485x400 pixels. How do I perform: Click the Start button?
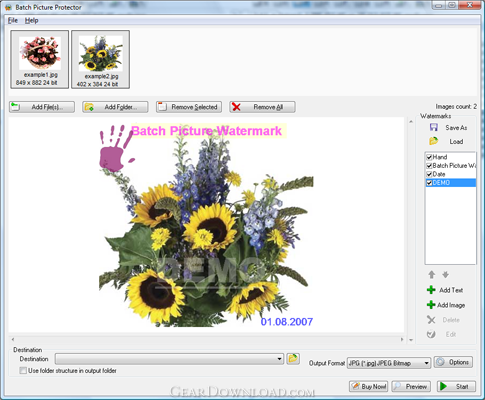point(456,386)
